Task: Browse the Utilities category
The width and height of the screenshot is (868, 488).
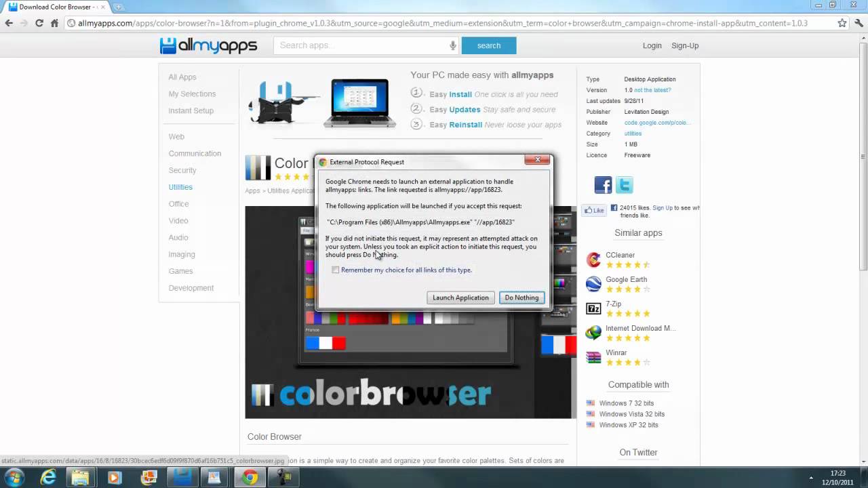Action: pyautogui.click(x=180, y=187)
